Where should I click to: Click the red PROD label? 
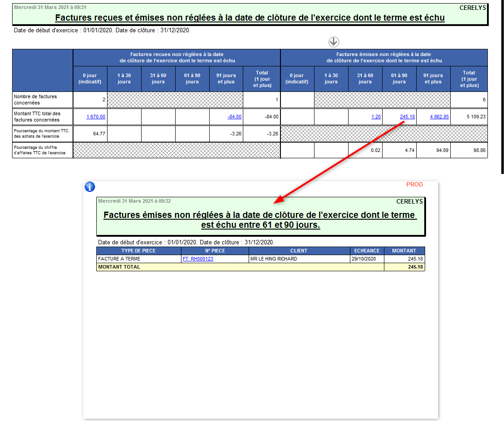pos(414,184)
